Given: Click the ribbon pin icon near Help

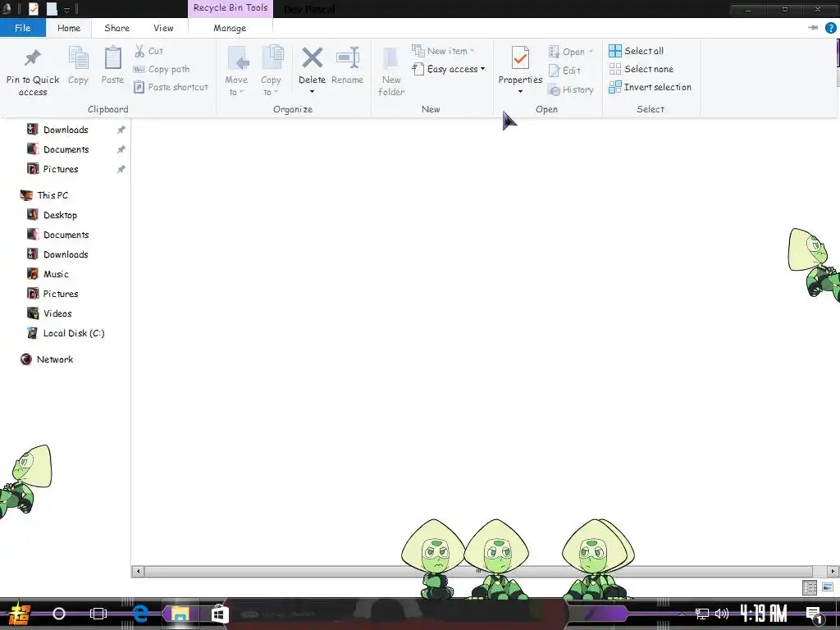Looking at the screenshot, I should tap(813, 28).
